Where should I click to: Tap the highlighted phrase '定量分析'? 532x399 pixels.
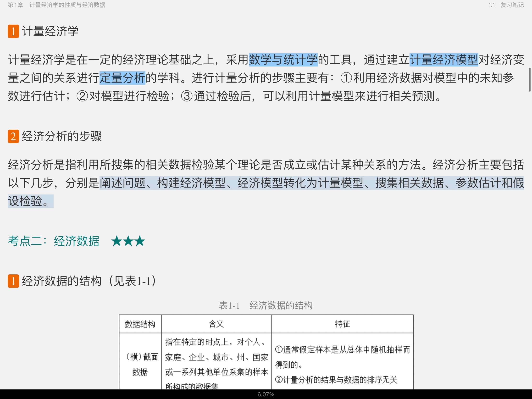coord(122,78)
